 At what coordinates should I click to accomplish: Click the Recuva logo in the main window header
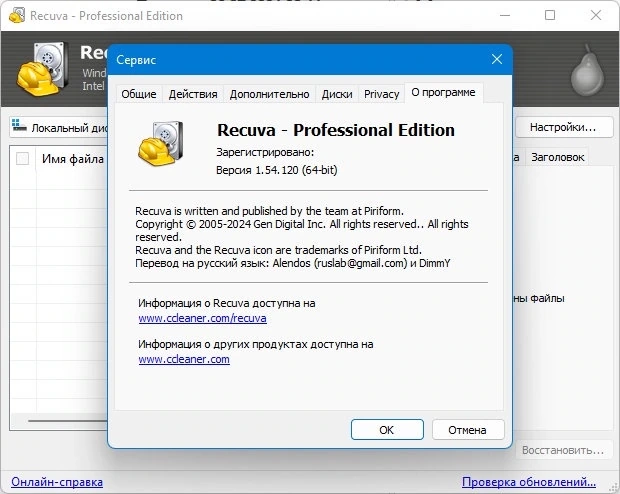(x=43, y=69)
